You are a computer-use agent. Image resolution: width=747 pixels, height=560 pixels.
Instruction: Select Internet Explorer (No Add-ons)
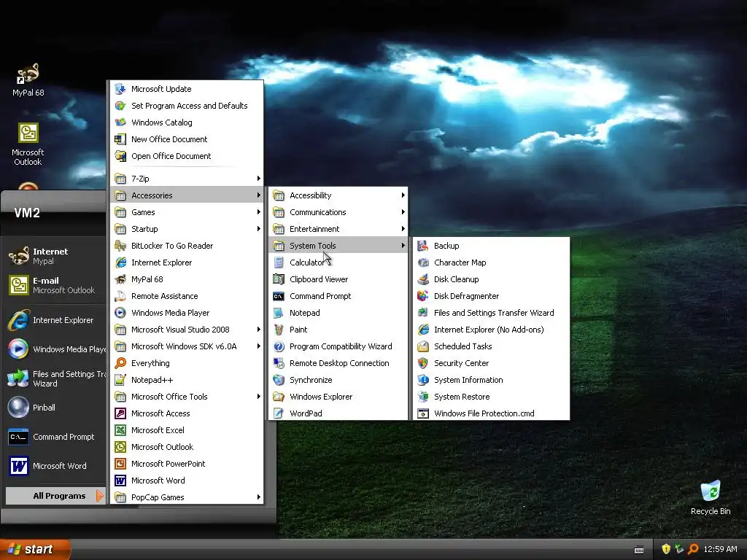491,329
